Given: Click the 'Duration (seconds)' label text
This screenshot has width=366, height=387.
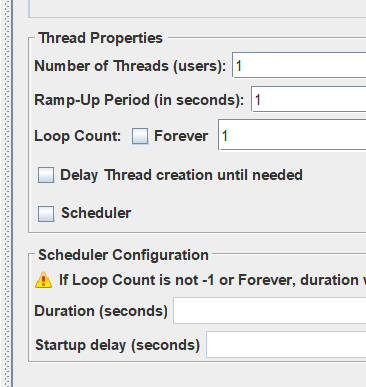Looking at the screenshot, I should click(x=101, y=311).
